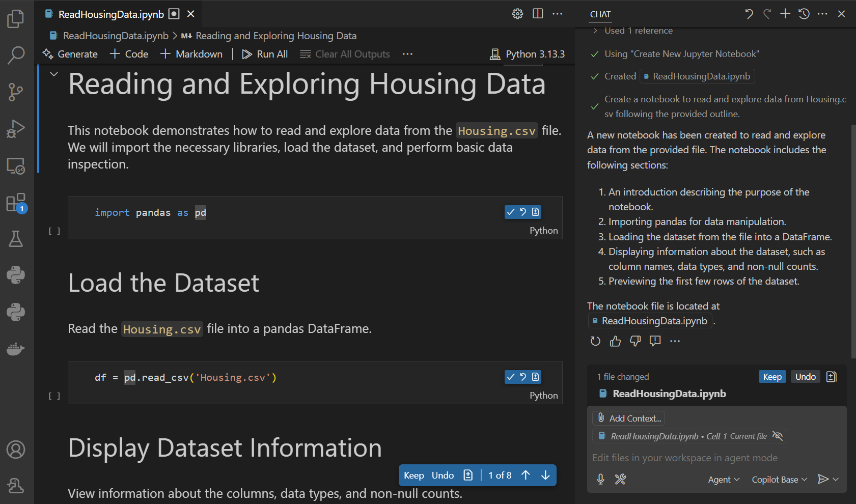Hide Cell 1 attachment using eye toggle
Viewport: 856px width, 504px height.
[x=778, y=436]
